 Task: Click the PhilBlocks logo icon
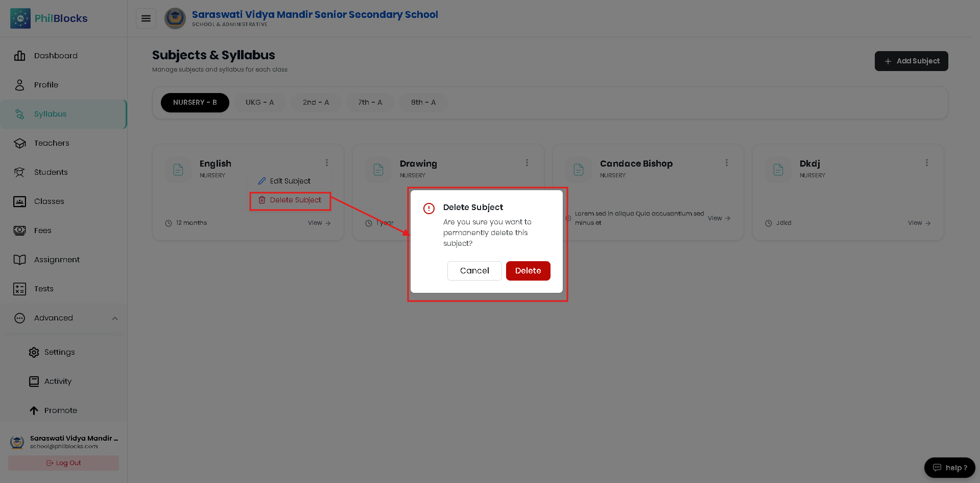(20, 18)
